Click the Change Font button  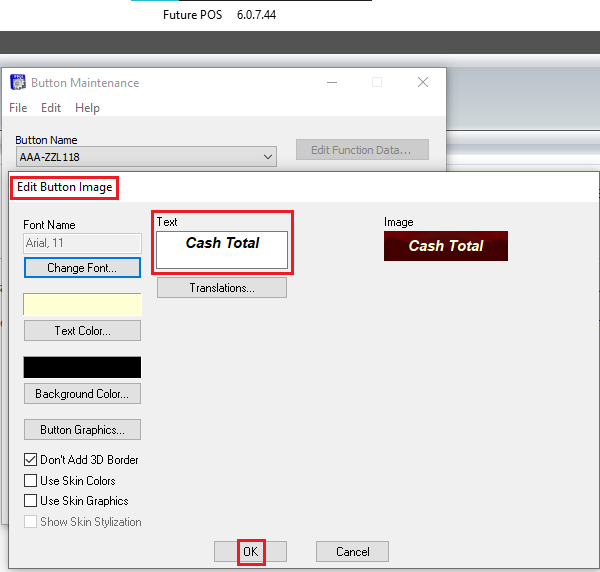[x=82, y=267]
